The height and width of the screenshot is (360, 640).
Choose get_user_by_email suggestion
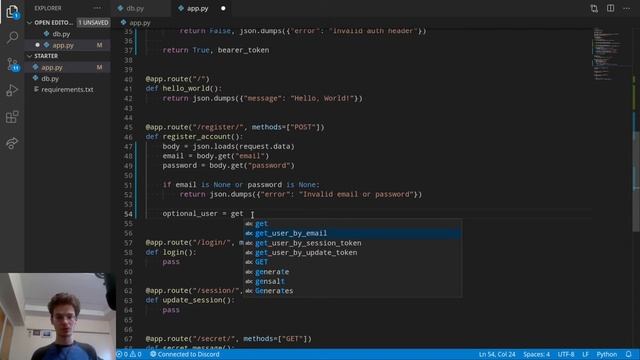353,233
